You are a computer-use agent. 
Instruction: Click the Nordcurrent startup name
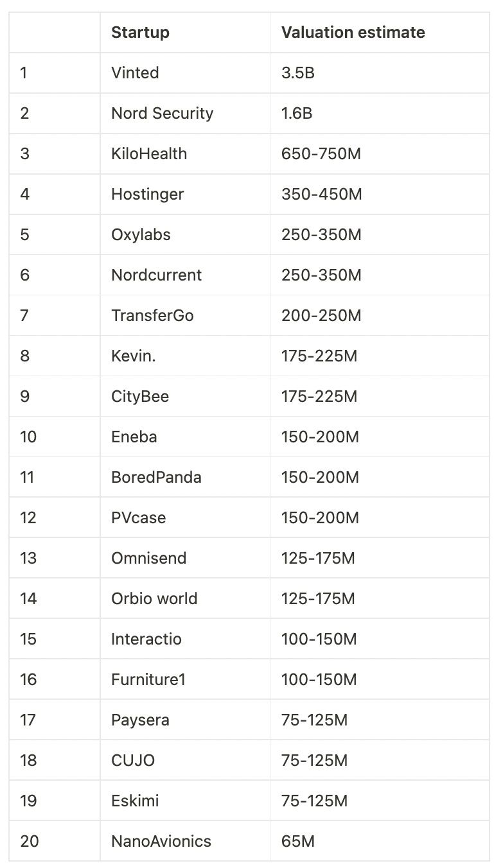coord(156,275)
